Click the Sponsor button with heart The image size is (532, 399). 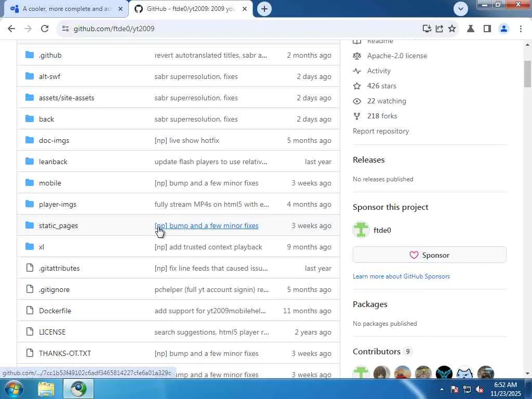coord(429,255)
